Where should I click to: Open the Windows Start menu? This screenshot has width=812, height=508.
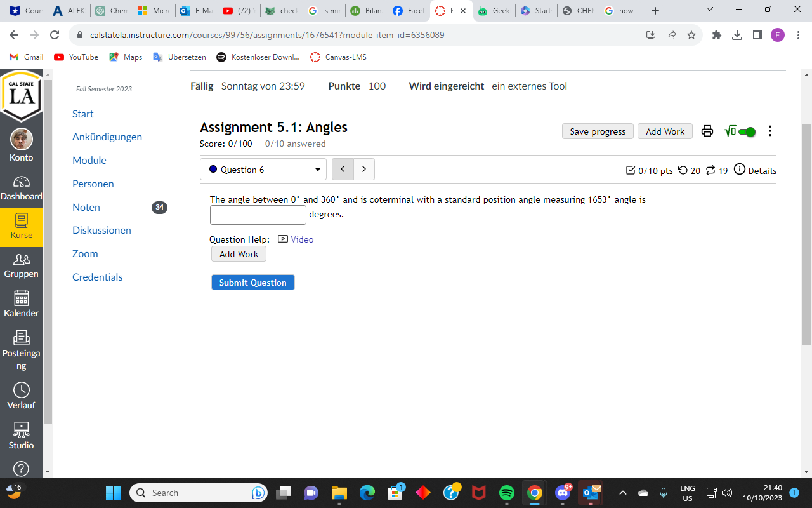point(113,493)
